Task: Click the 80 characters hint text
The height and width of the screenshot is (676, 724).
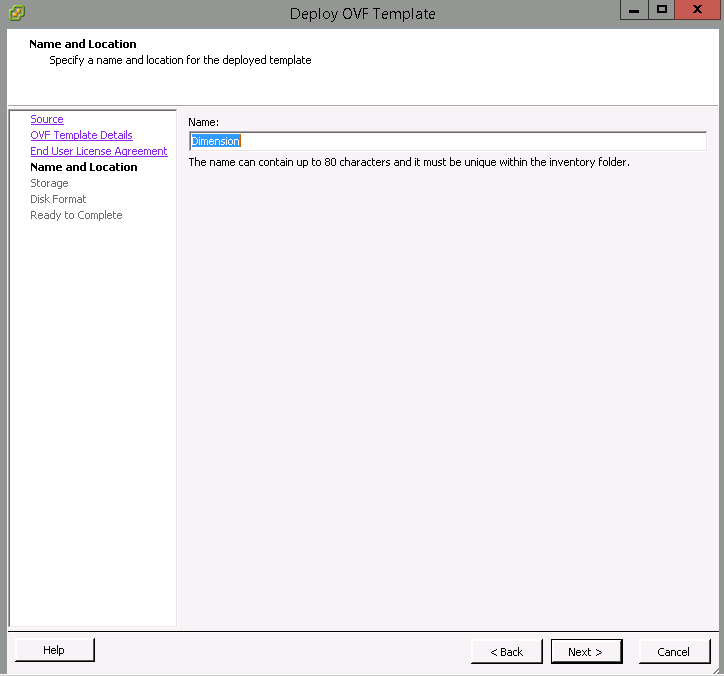Action: pyautogui.click(x=409, y=162)
